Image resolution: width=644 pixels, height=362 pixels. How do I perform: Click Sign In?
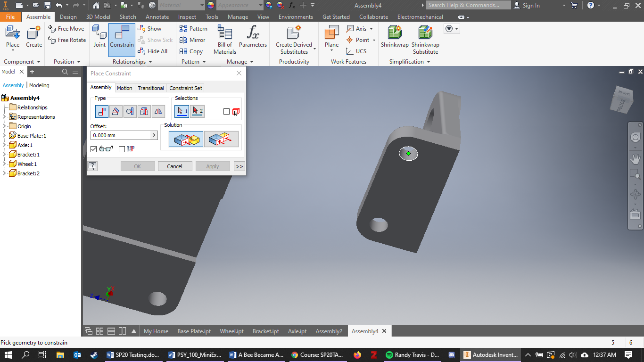pos(531,5)
